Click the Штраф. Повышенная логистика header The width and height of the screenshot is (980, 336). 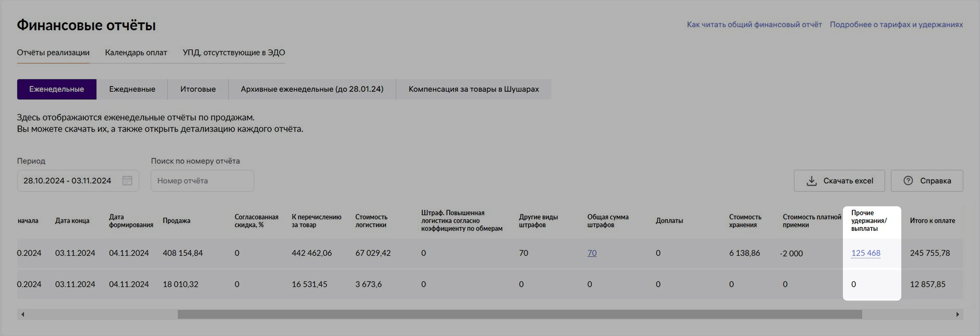click(x=462, y=221)
